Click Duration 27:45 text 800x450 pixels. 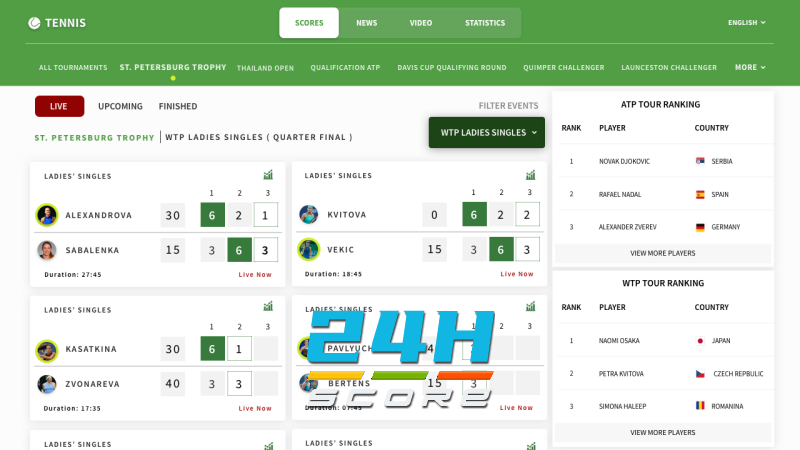click(x=73, y=274)
